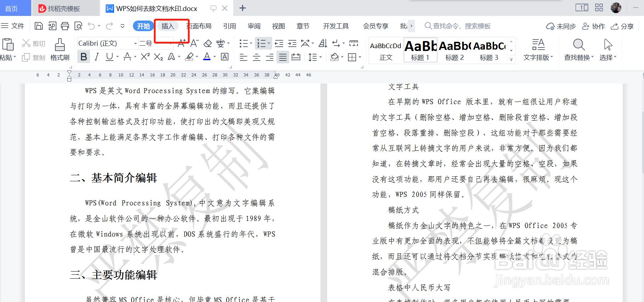The width and height of the screenshot is (644, 302).
Task: Open the 文件 menu
Action: coord(13,26)
